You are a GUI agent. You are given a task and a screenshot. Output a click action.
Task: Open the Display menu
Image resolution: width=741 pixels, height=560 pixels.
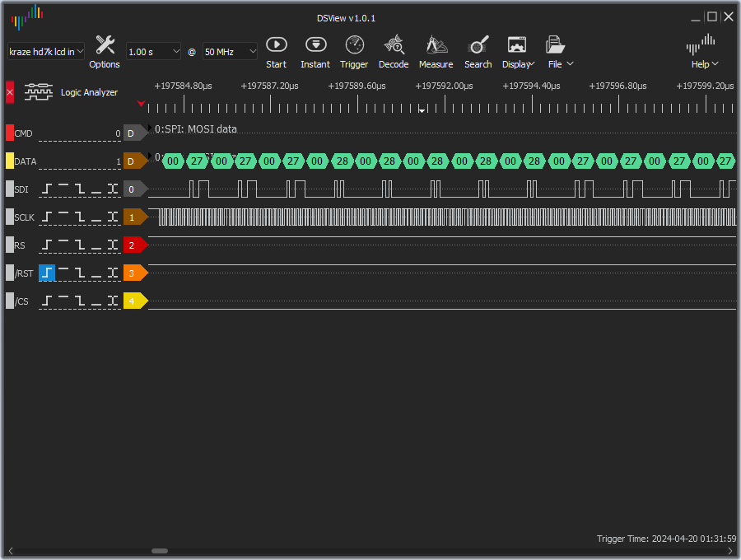tap(518, 51)
